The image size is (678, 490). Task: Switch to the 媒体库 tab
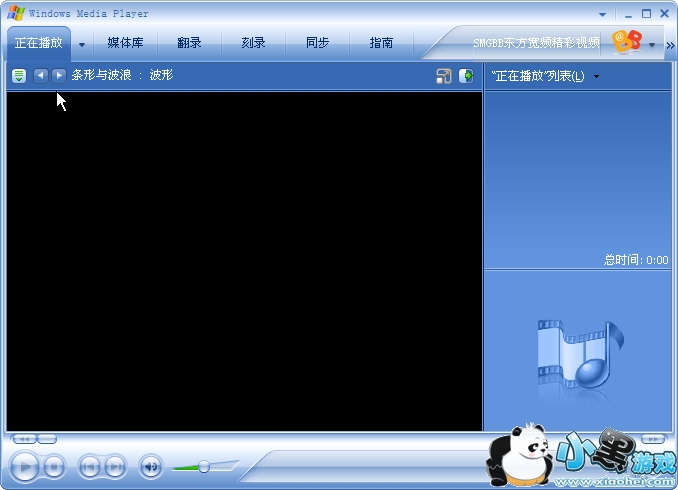coord(125,43)
